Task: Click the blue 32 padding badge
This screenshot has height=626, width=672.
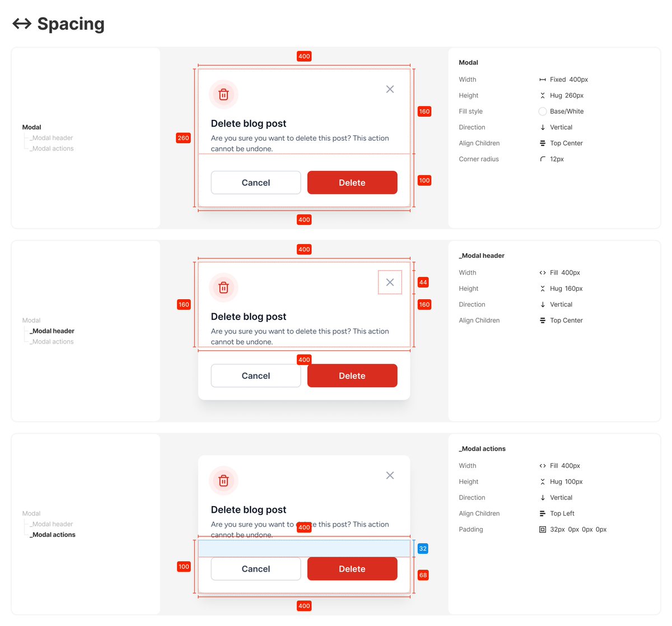Action: point(423,549)
